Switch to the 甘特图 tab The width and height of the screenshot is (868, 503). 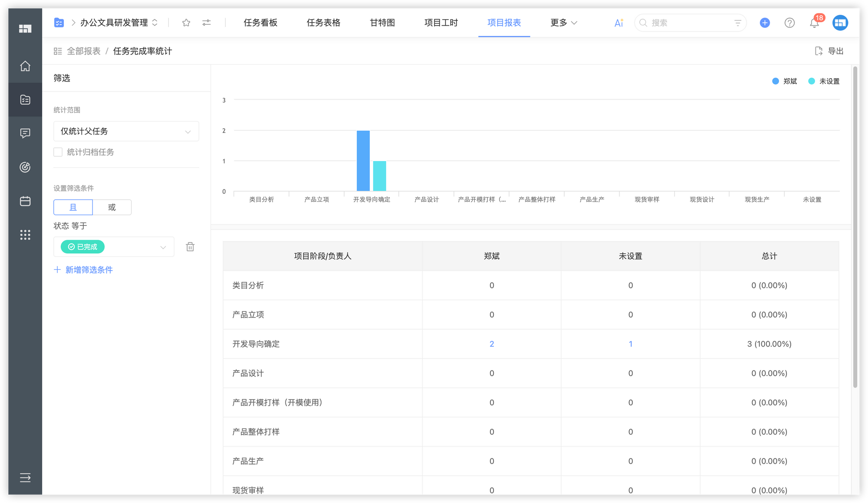382,23
